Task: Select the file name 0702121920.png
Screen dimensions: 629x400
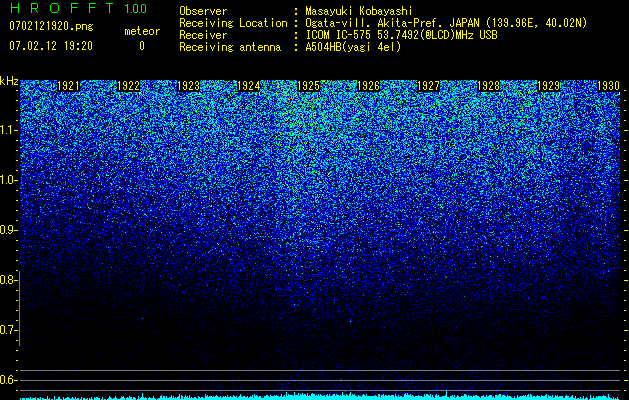Action: tap(51, 27)
